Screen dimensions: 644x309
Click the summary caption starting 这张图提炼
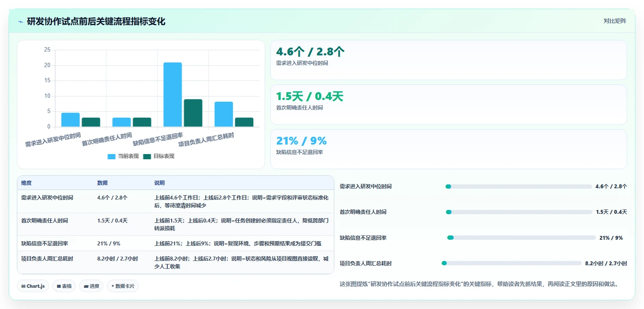[479, 284]
